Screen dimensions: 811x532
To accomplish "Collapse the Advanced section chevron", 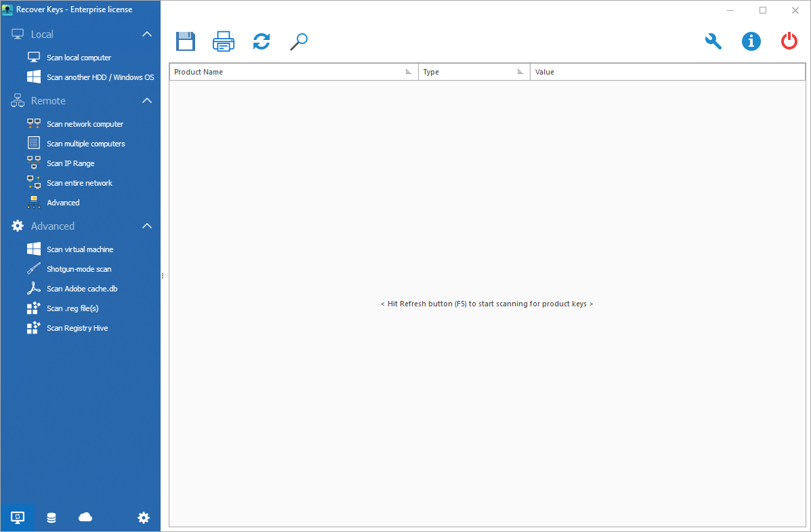I will (147, 226).
